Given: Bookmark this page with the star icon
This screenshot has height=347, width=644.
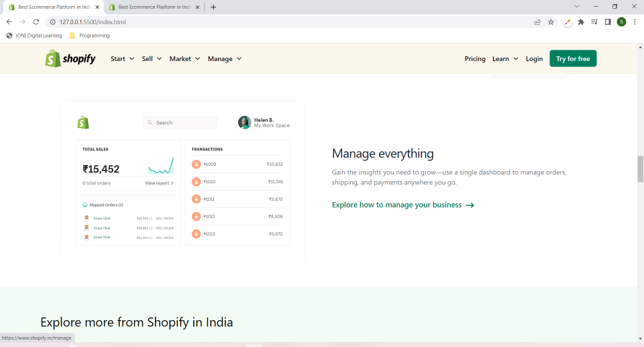Looking at the screenshot, I should tap(551, 21).
